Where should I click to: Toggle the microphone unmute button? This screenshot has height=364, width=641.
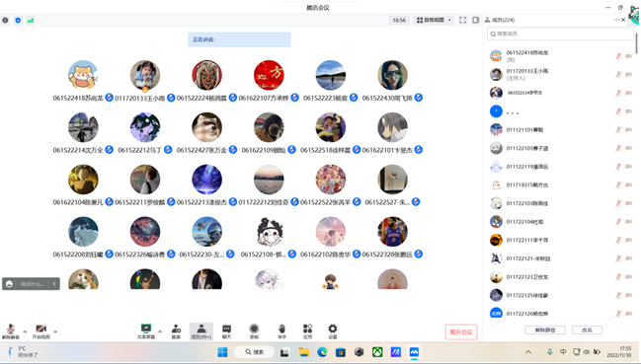click(x=11, y=331)
